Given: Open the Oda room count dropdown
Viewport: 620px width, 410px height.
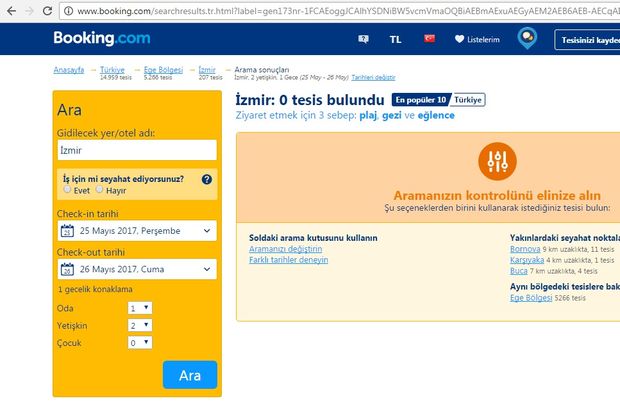Looking at the screenshot, I should pos(140,308).
